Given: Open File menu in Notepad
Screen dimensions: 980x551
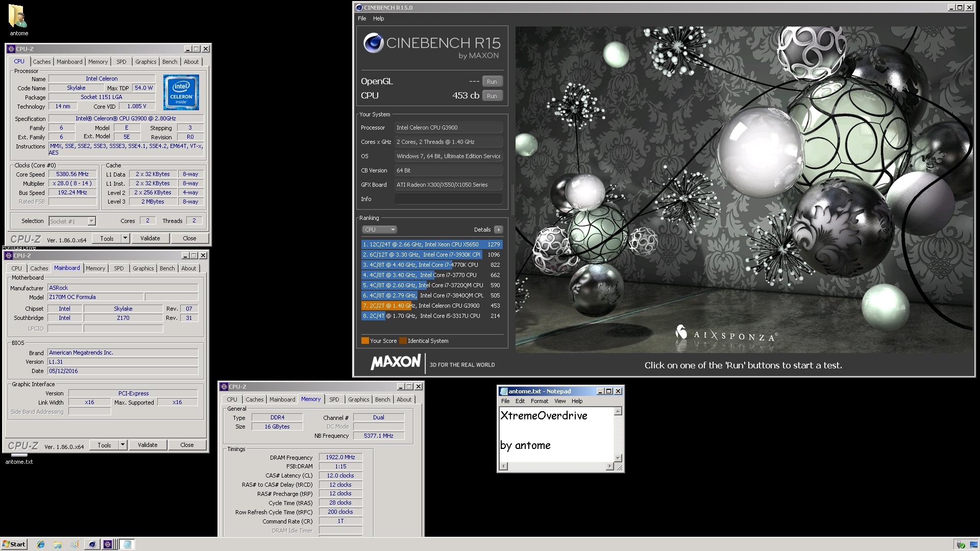Looking at the screenshot, I should (x=505, y=401).
